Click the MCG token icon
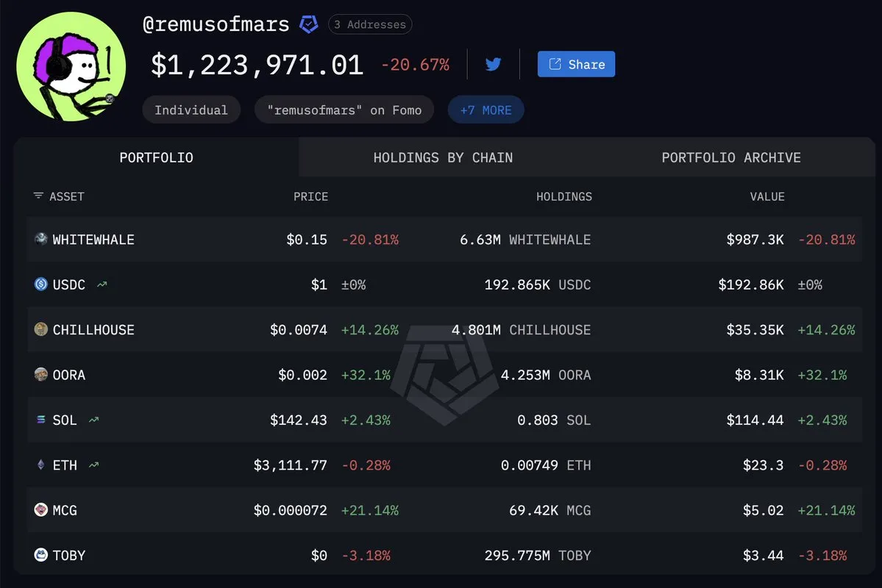This screenshot has height=588, width=882. 41,509
